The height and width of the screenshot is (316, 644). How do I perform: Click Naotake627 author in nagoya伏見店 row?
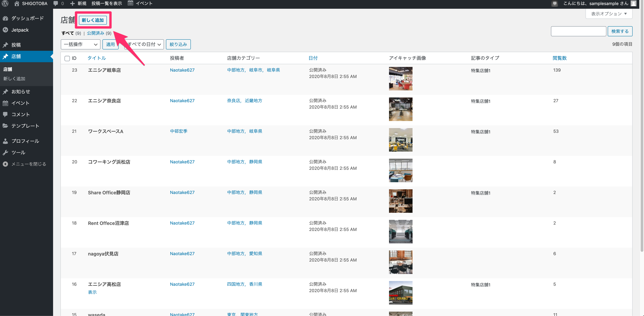(182, 254)
